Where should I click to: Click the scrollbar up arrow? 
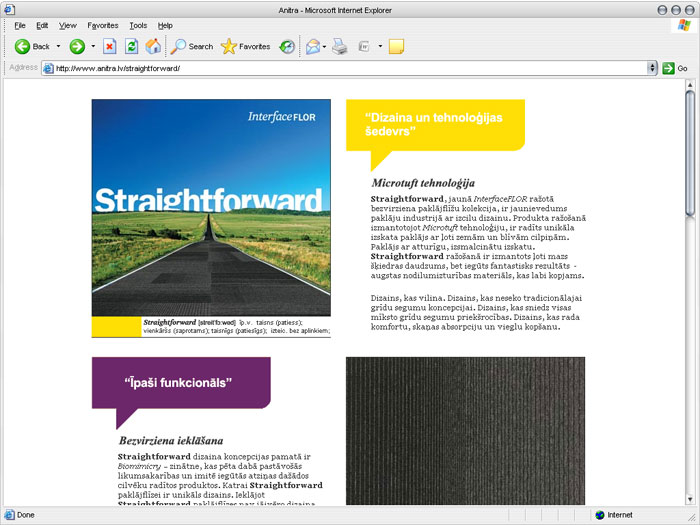tap(690, 85)
